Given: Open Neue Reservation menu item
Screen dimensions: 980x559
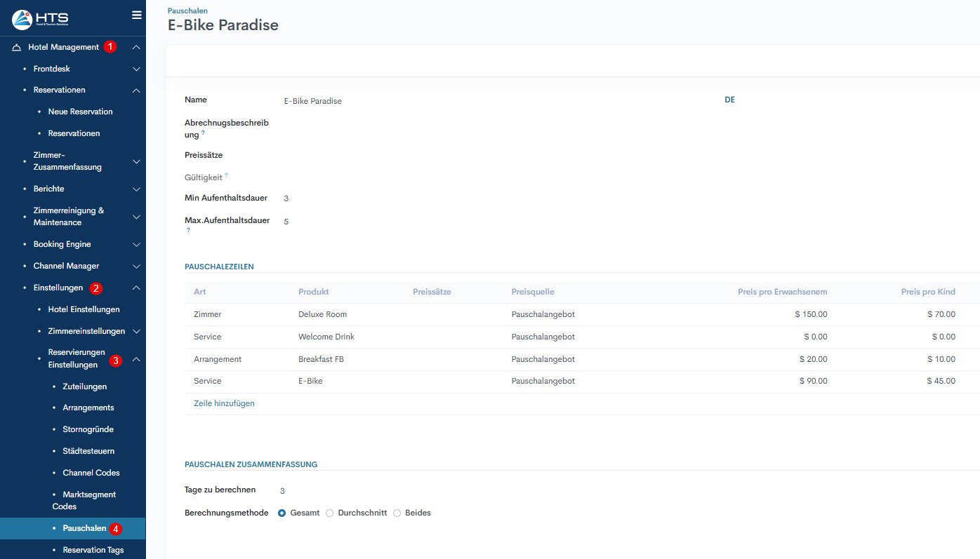Looking at the screenshot, I should click(80, 112).
